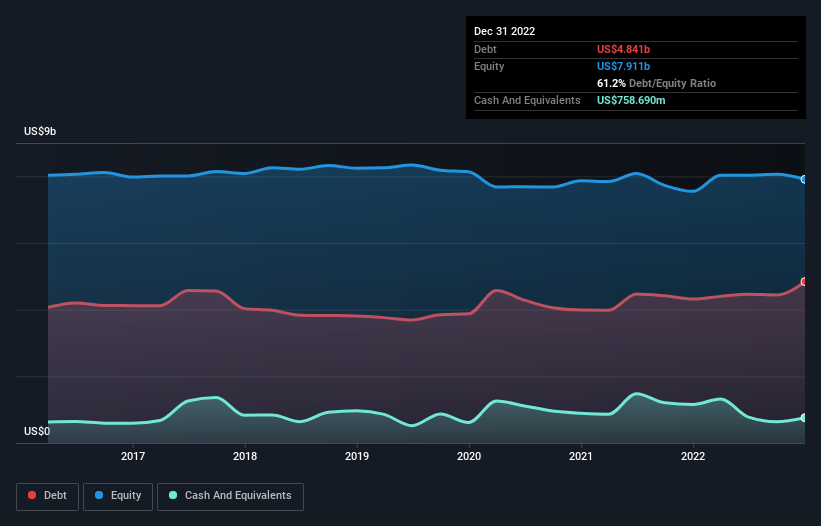Screen dimensions: 821x526
Task: Select the Equity end-point marker on the blue line
Action: [804, 180]
